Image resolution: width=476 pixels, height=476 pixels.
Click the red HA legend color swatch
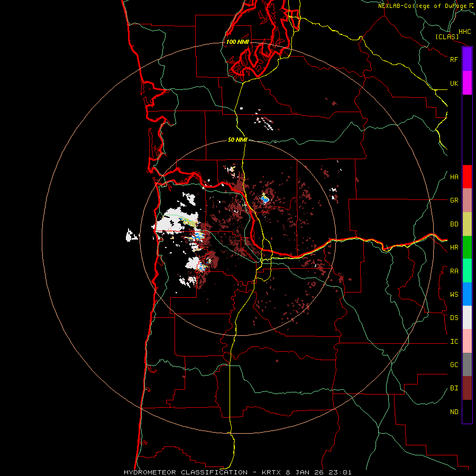tap(467, 177)
